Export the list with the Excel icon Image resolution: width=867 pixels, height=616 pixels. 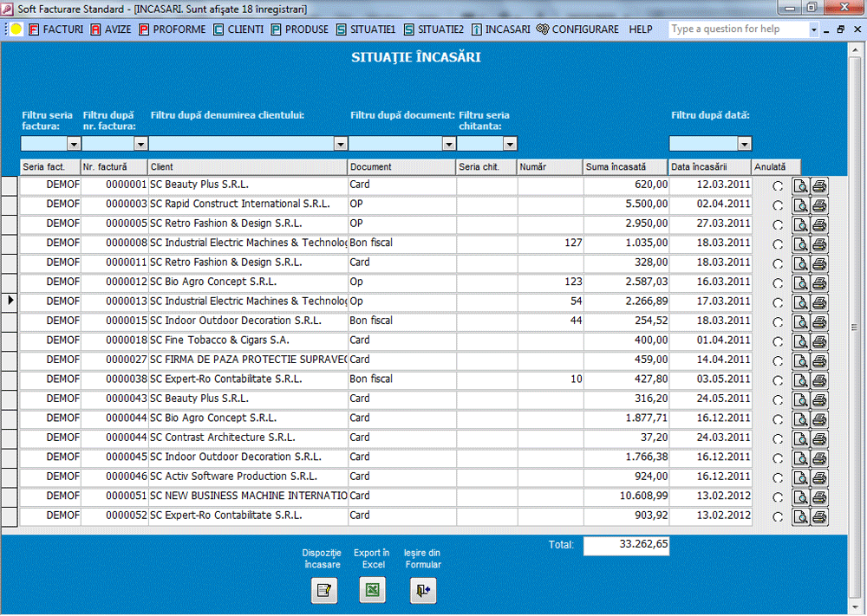[373, 591]
